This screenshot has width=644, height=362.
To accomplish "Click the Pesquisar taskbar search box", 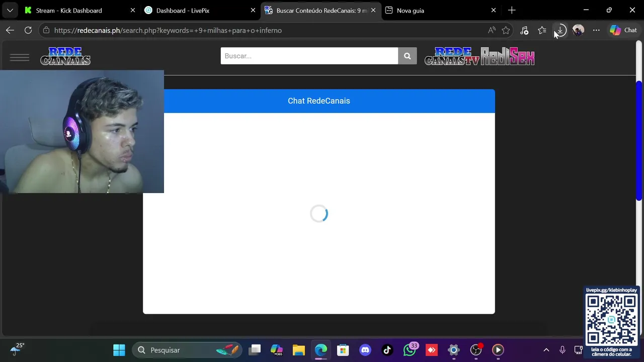I will point(187,350).
